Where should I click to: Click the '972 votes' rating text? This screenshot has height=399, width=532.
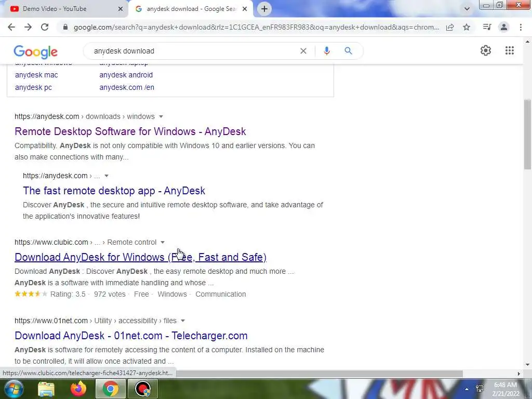110,294
